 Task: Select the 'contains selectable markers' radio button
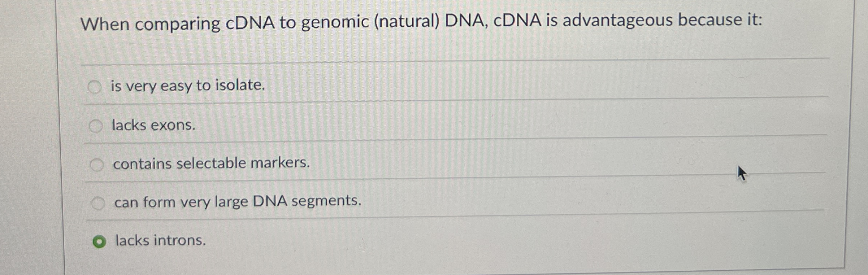coord(97,163)
